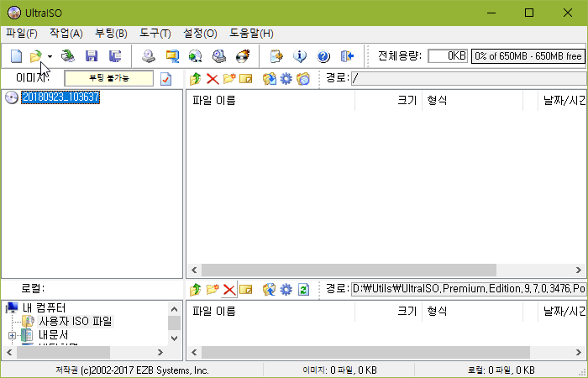588x378 pixels.
Task: Click down arrow of local tree scrollbar
Action: 175,338
